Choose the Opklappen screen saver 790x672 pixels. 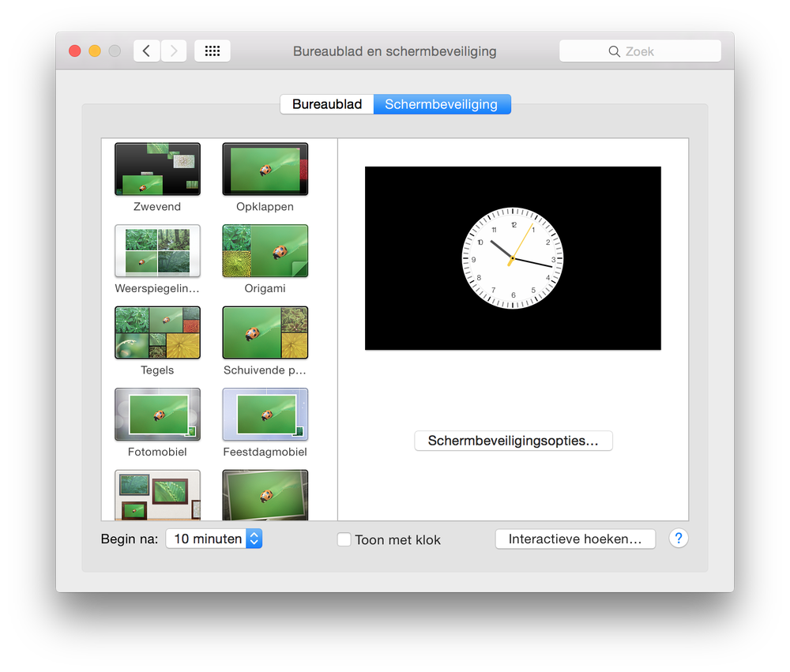[265, 169]
